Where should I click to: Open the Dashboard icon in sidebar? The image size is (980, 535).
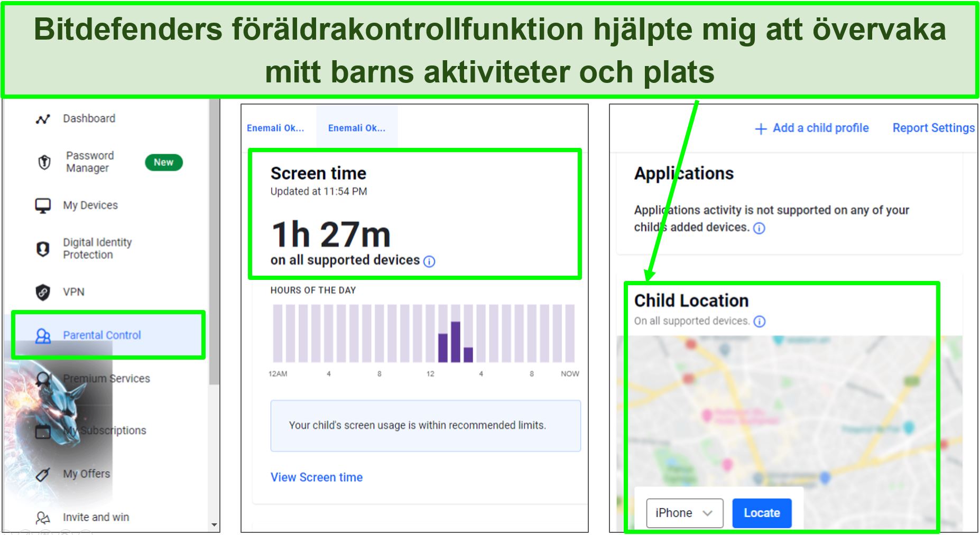point(43,119)
